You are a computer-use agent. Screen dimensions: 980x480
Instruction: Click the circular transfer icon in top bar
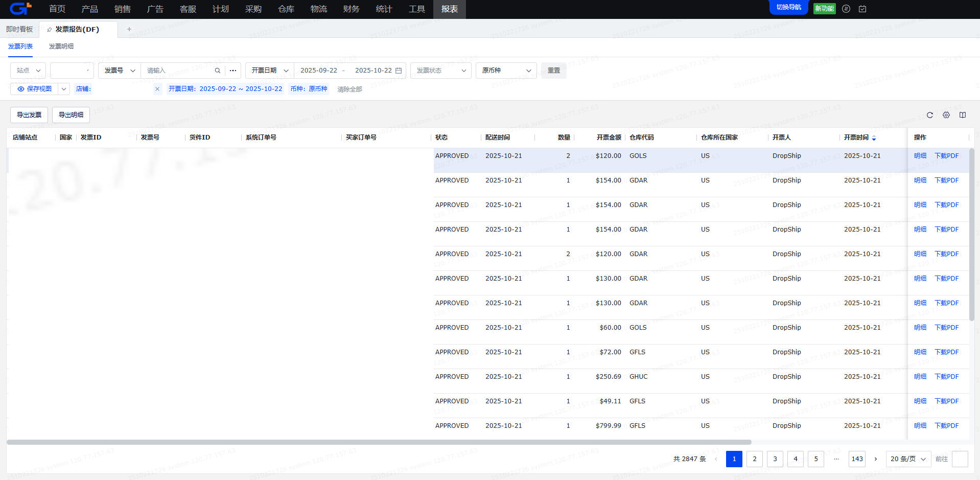[846, 9]
